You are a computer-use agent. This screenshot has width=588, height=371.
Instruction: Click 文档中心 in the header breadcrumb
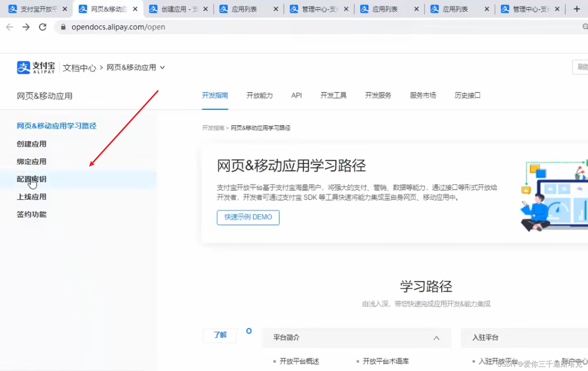click(x=79, y=68)
